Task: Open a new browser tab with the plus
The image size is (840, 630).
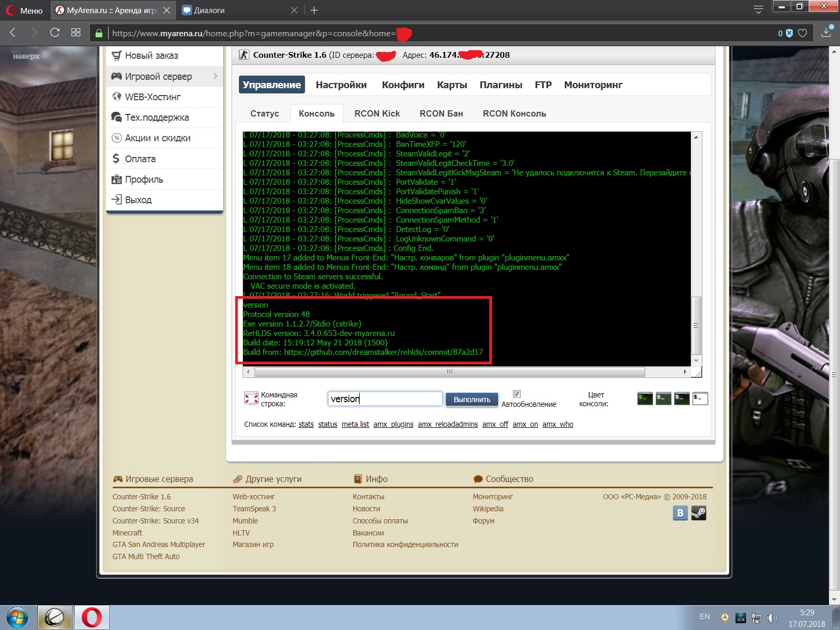Action: (314, 10)
